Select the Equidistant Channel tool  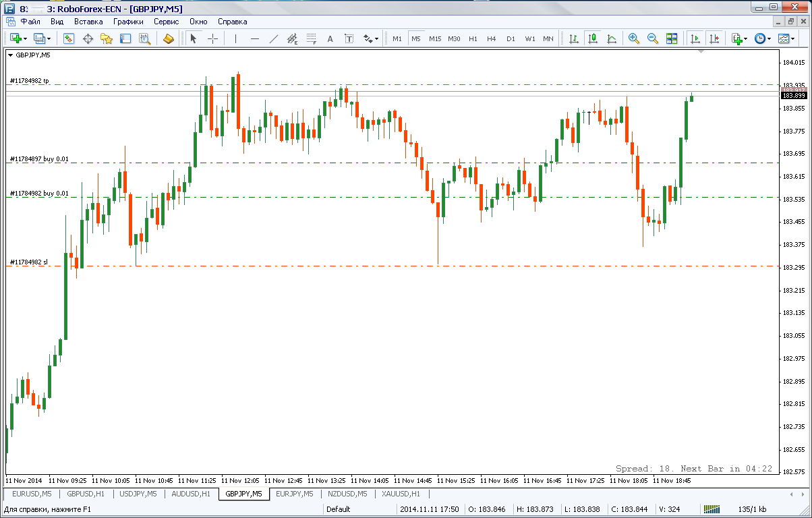pos(292,38)
